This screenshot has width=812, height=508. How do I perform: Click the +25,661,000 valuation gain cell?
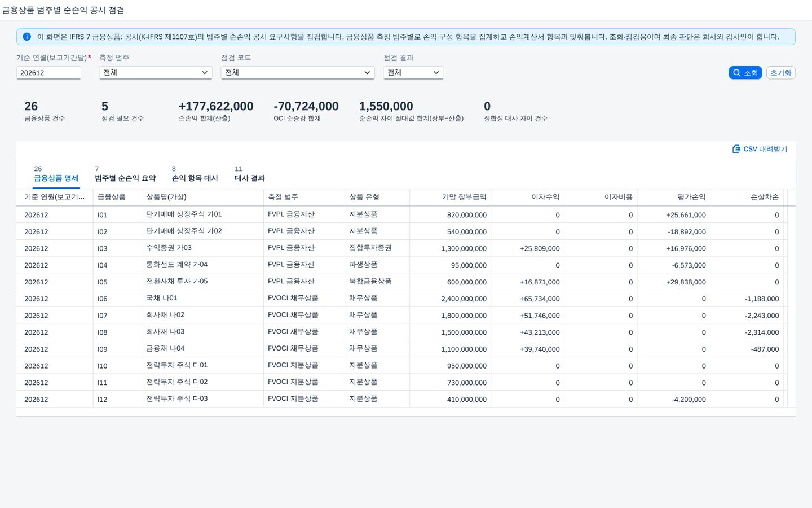[674, 215]
